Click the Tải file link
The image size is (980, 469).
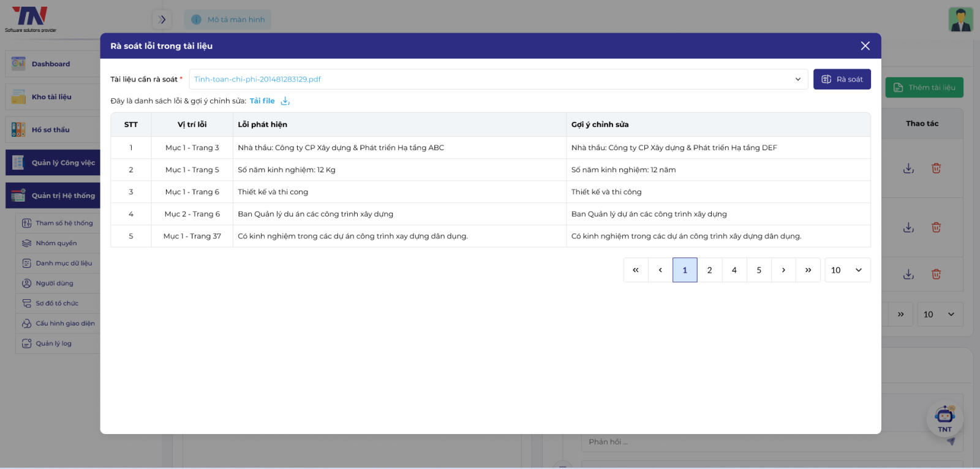(x=262, y=101)
